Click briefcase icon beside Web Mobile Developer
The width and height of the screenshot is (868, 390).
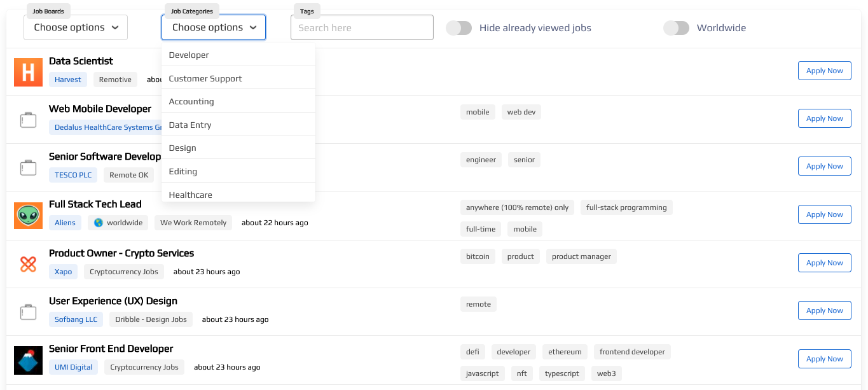point(28,120)
